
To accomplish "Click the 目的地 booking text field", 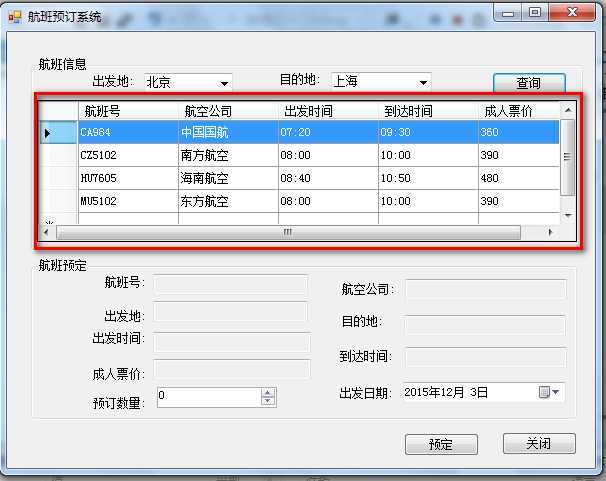I will click(x=485, y=325).
